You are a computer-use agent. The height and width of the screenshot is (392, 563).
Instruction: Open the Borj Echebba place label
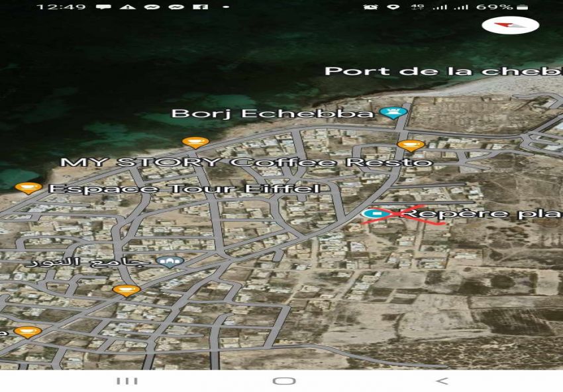tap(272, 113)
